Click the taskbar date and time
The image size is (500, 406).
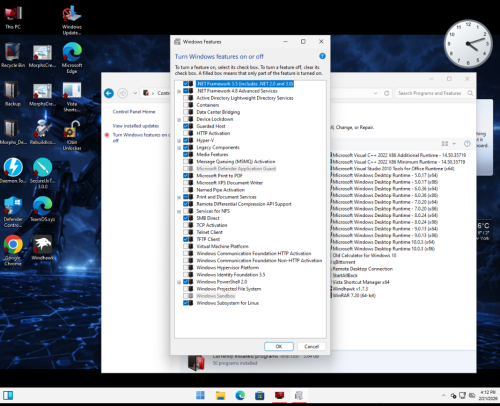(487, 395)
